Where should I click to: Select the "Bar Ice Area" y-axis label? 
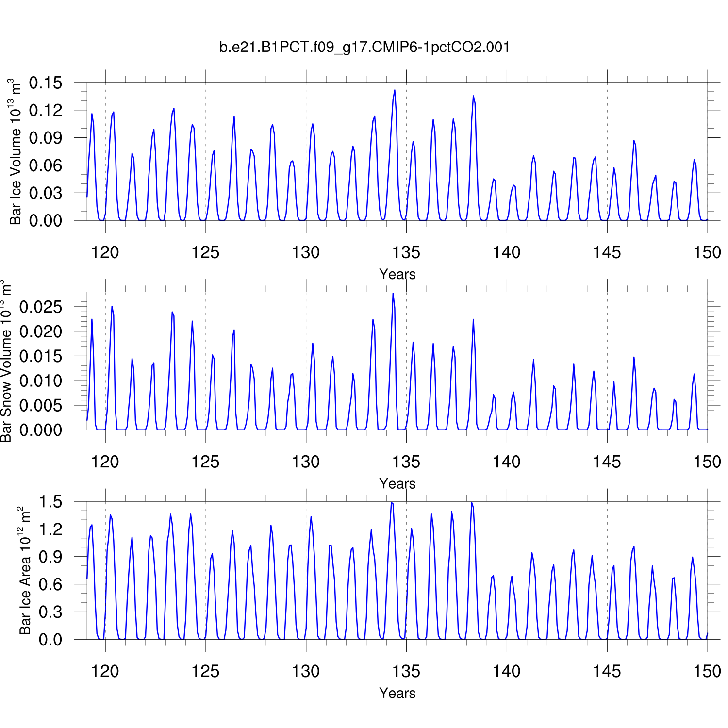tap(25, 570)
